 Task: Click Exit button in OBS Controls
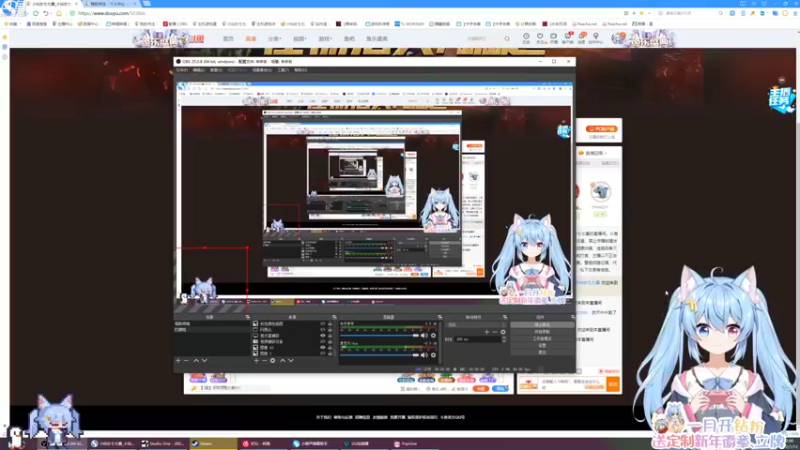click(x=542, y=352)
